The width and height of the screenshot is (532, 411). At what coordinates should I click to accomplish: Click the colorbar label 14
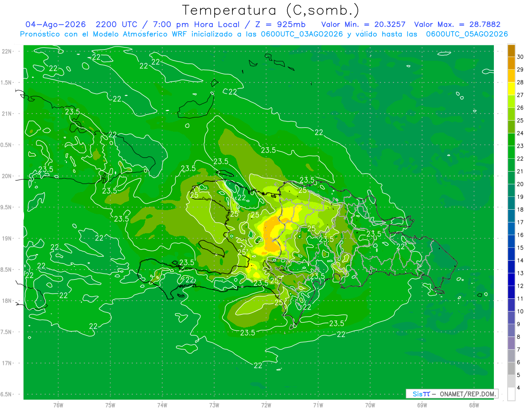pos(520,261)
